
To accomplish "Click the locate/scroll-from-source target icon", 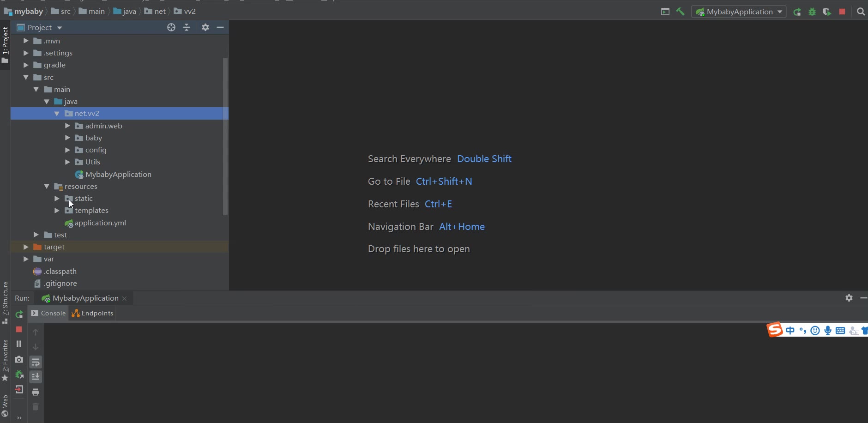I will pyautogui.click(x=171, y=27).
